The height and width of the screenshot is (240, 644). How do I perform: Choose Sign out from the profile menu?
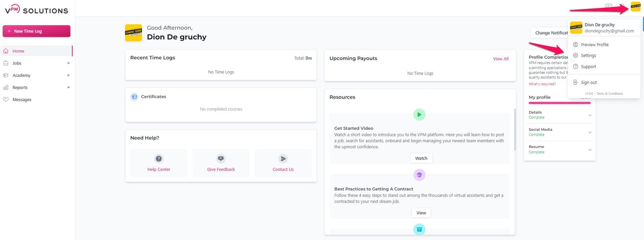point(588,82)
